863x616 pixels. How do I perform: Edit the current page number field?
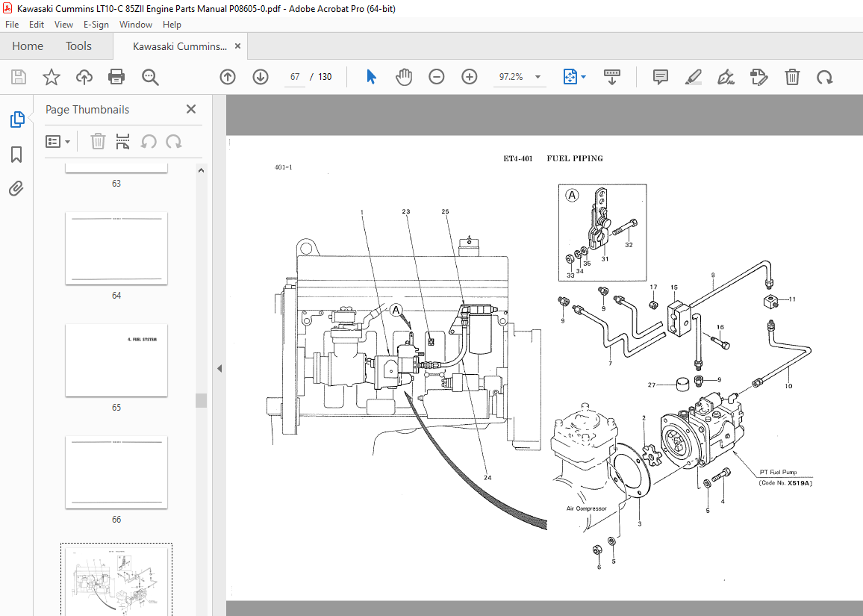(295, 77)
